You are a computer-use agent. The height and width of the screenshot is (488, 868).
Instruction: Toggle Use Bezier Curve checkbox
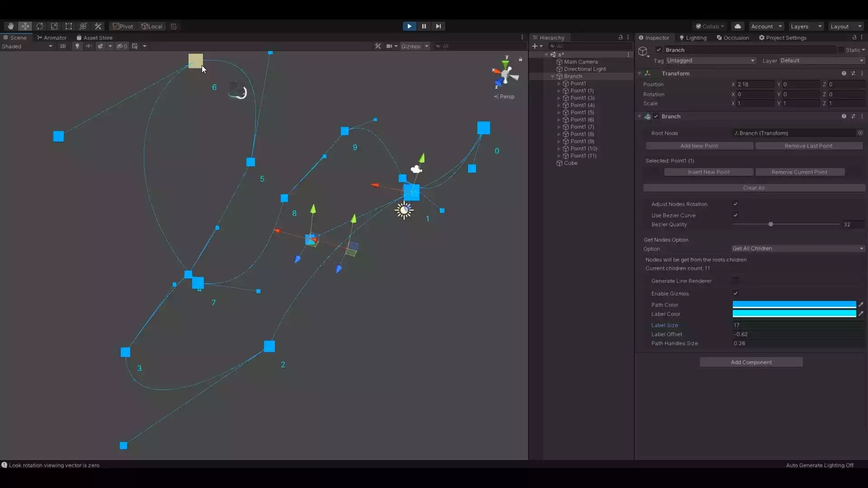[736, 215]
